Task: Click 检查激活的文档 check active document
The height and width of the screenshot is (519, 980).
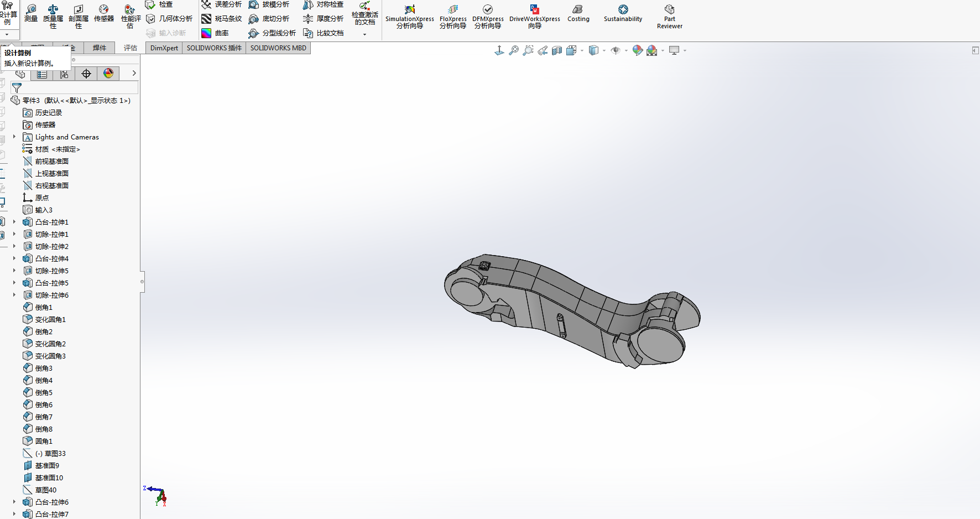Action: [365, 14]
